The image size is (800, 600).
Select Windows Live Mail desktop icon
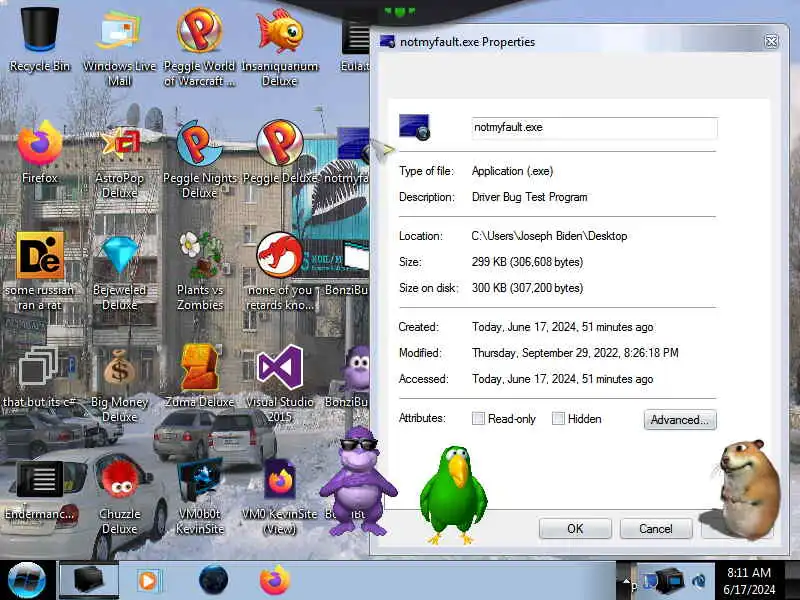tap(119, 46)
